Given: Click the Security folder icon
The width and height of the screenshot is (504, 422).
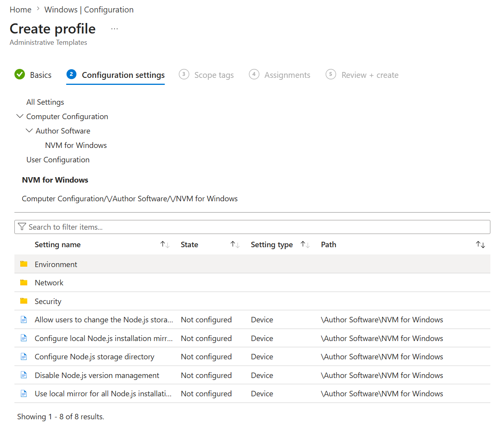Looking at the screenshot, I should click(24, 301).
